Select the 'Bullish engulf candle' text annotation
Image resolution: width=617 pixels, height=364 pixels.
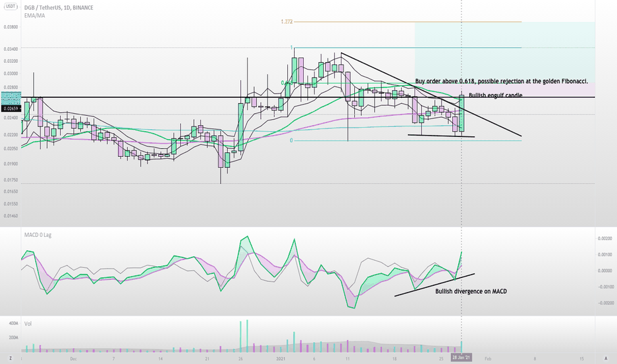[495, 95]
